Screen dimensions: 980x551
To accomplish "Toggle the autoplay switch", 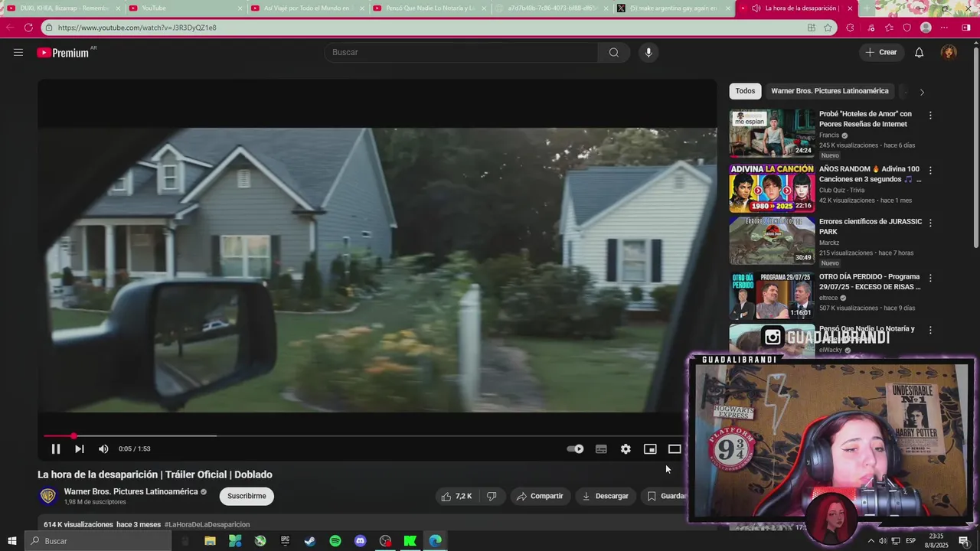I will 575,449.
